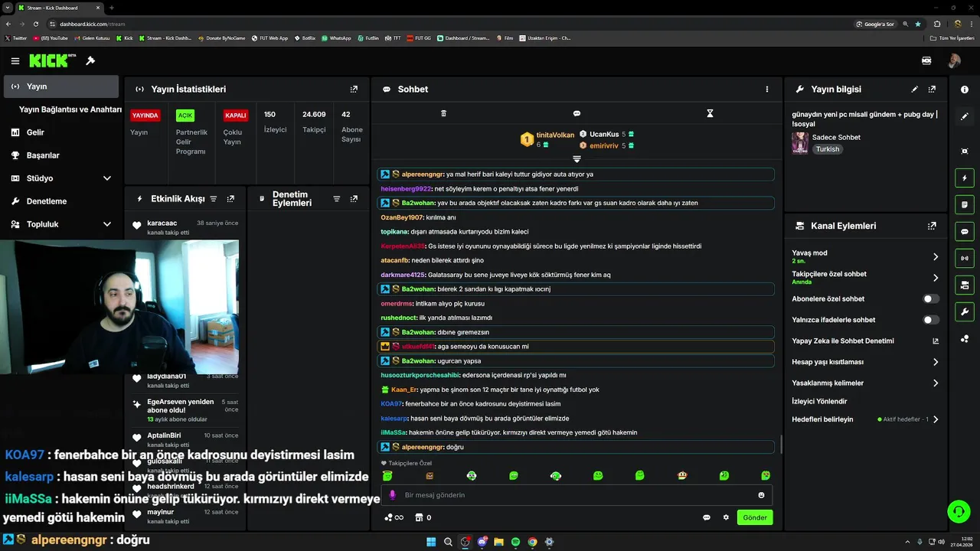
Task: Open the hamburger menu next to Kick logo
Action: pos(15,60)
